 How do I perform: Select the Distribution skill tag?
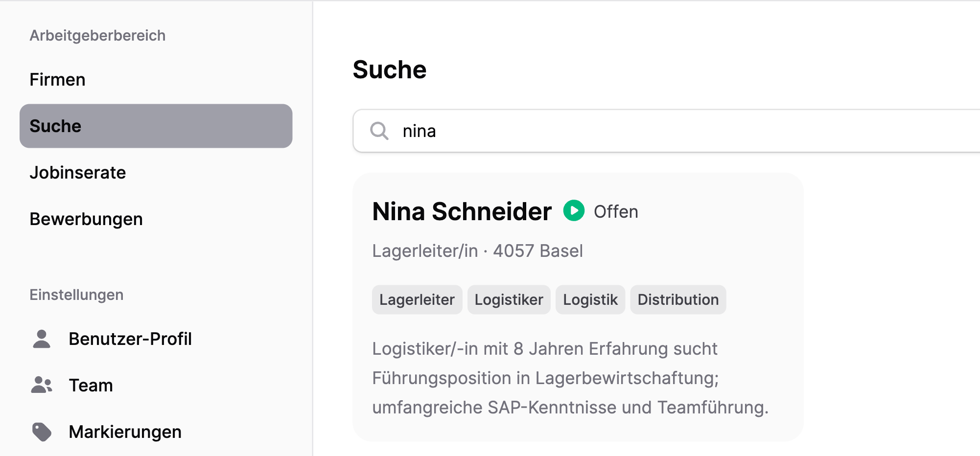678,299
